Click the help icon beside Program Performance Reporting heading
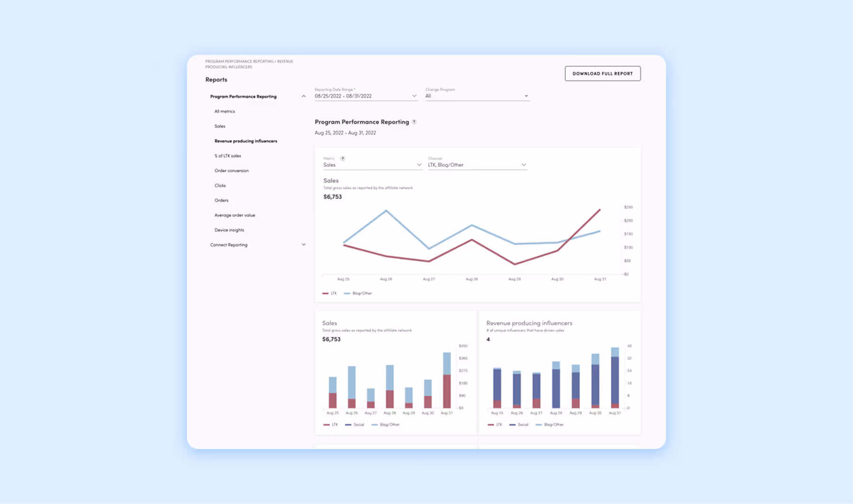The height and width of the screenshot is (504, 853). pyautogui.click(x=414, y=122)
